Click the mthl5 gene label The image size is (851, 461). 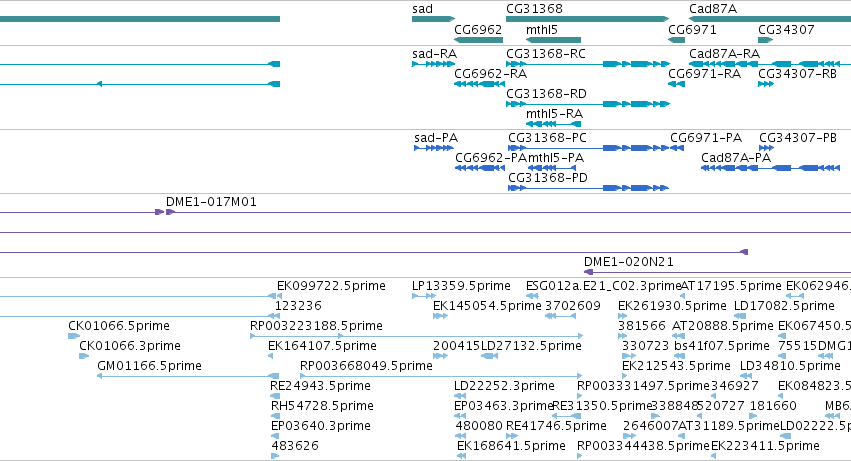coord(542,30)
